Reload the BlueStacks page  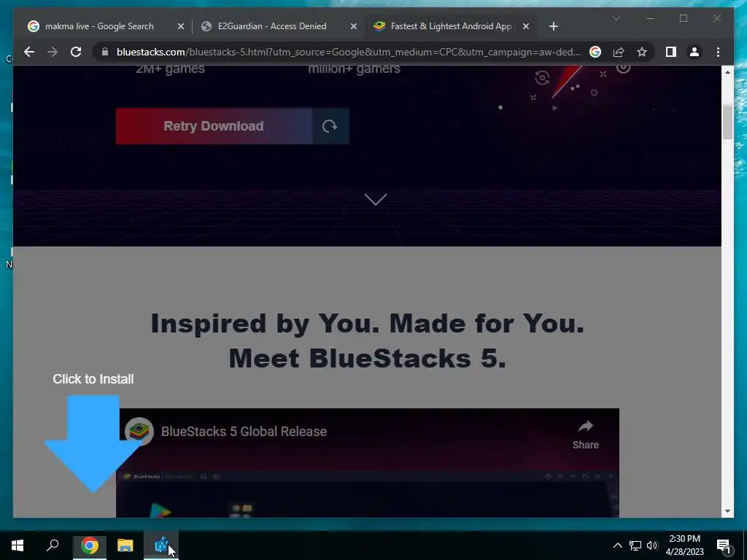tap(76, 52)
